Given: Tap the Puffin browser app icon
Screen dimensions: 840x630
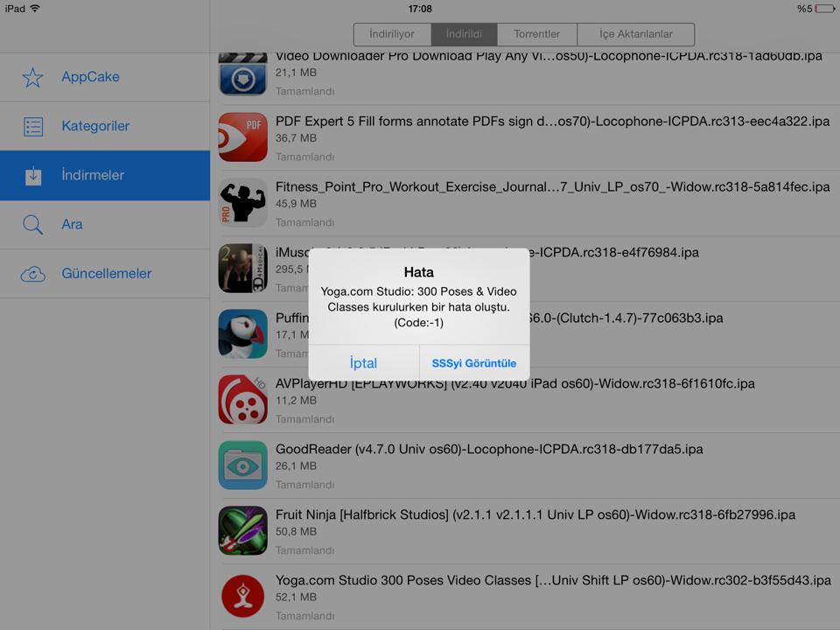Looking at the screenshot, I should pos(242,333).
